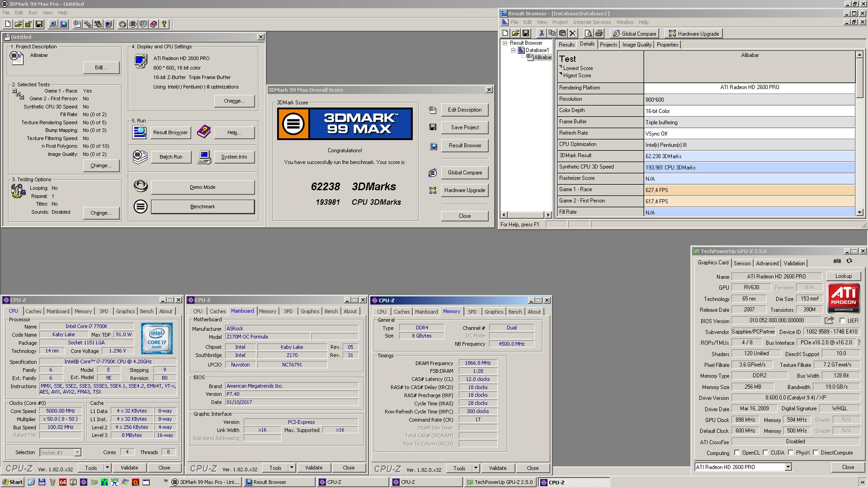
Task: Click System Info button in 3DMark
Action: 234,157
